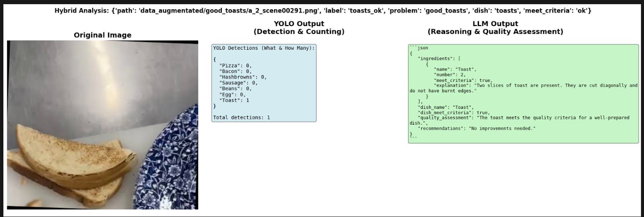Click the "Total detections: 1" text

(242, 117)
